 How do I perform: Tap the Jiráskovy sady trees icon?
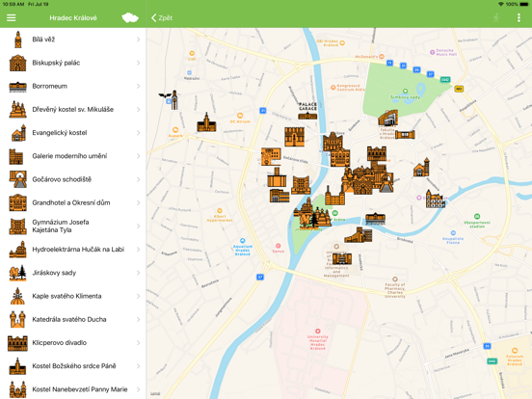coord(18,273)
